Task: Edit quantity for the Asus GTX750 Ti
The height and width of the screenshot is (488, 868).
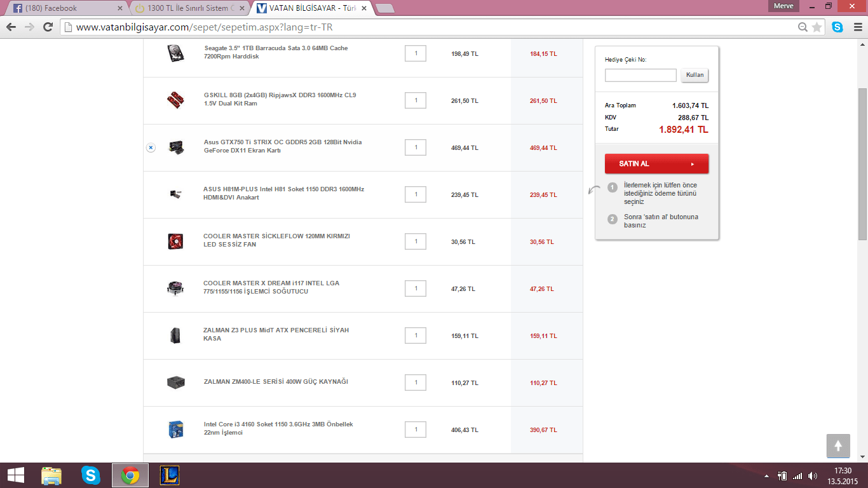Action: click(x=416, y=147)
